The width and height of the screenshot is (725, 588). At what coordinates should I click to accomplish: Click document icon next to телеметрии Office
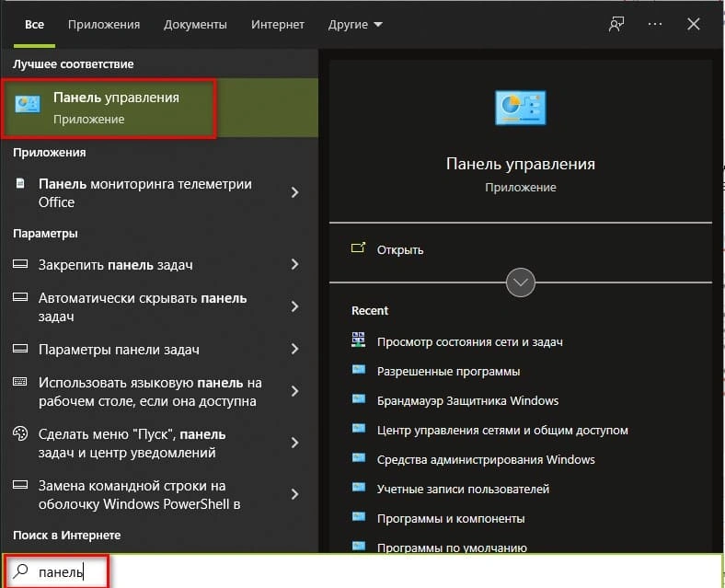pyautogui.click(x=20, y=183)
